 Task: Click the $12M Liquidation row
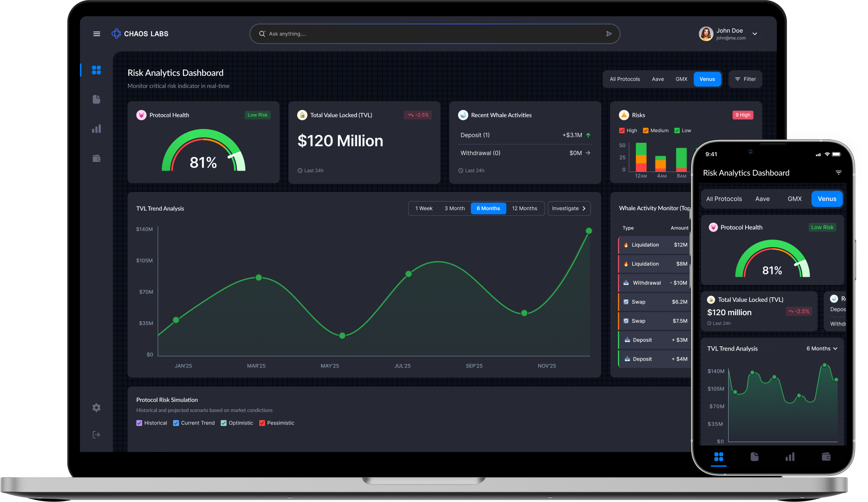(655, 245)
